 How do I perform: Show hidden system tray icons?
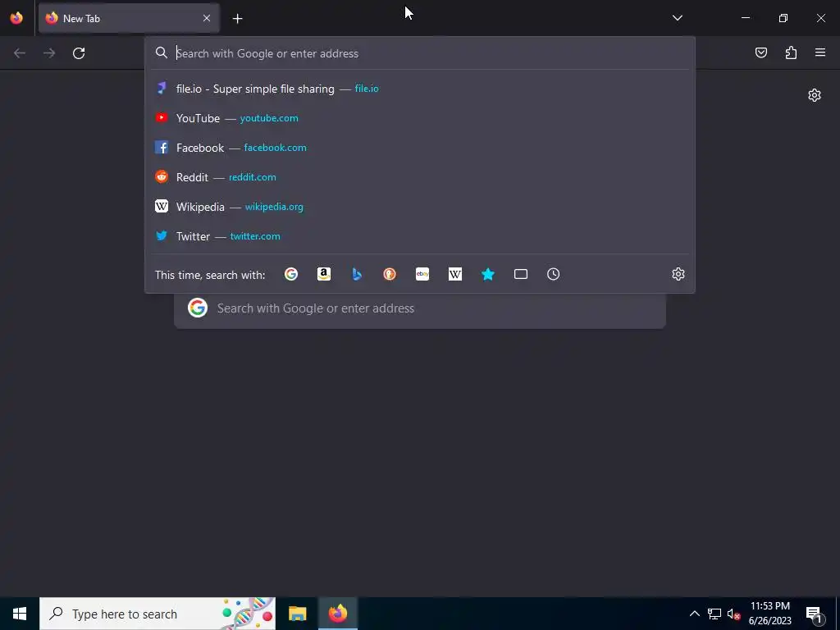pyautogui.click(x=694, y=614)
